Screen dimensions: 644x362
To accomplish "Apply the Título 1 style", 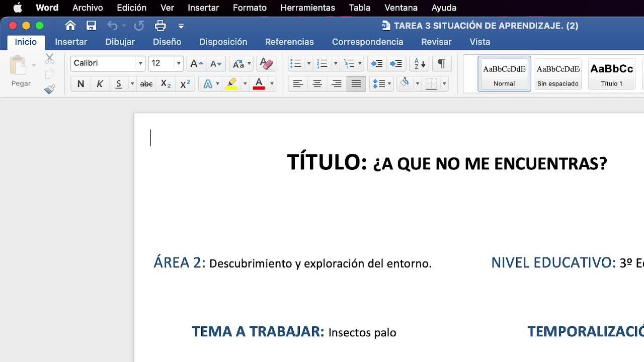I will [611, 74].
